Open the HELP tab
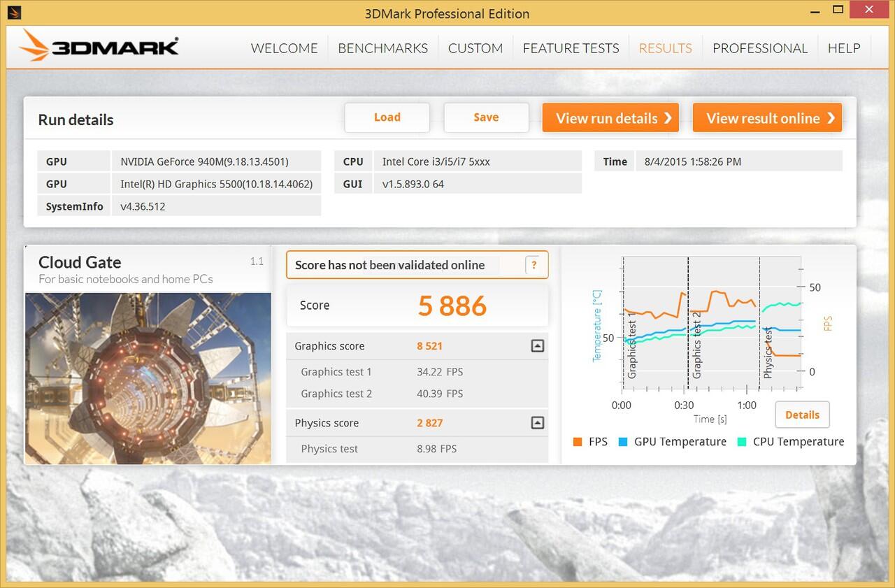895x588 pixels. tap(844, 48)
